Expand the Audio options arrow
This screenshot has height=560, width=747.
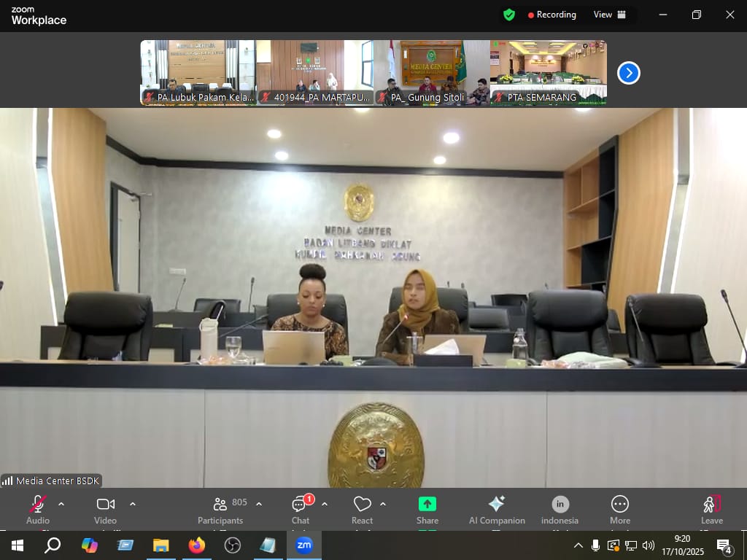pyautogui.click(x=61, y=504)
